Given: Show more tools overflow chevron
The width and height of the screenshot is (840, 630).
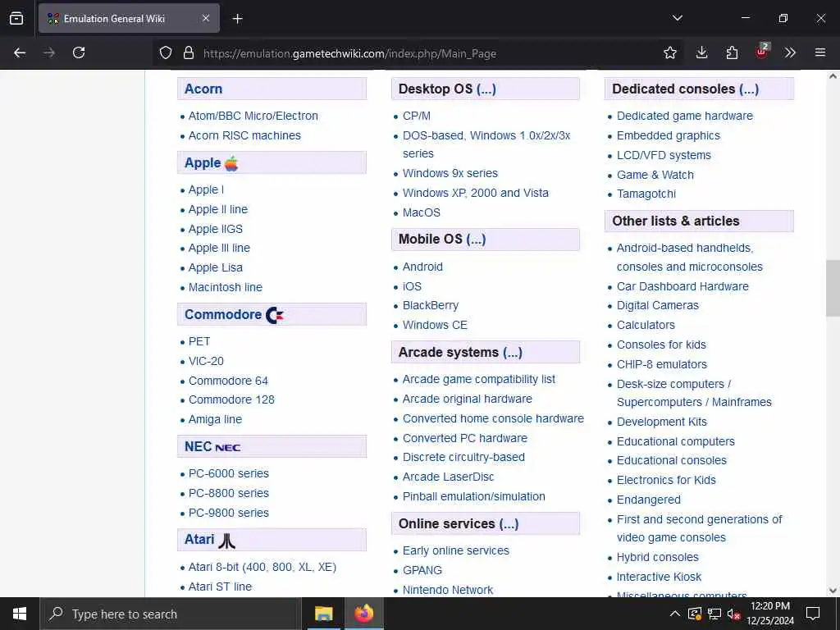Looking at the screenshot, I should [x=790, y=52].
